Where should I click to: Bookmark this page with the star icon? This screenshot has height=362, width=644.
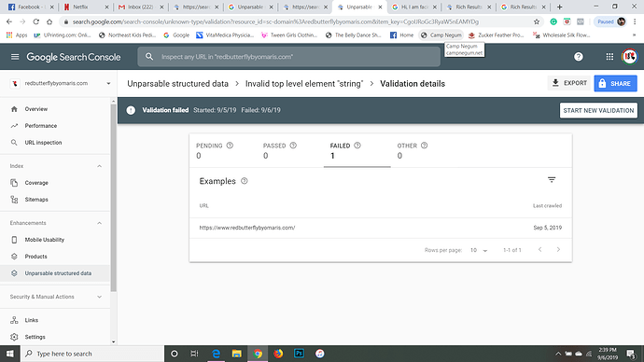(x=537, y=21)
